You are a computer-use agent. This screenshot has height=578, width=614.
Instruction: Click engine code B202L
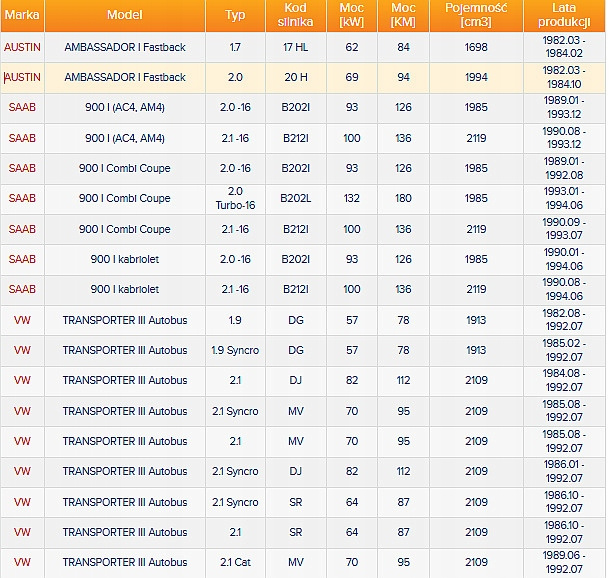(x=296, y=198)
